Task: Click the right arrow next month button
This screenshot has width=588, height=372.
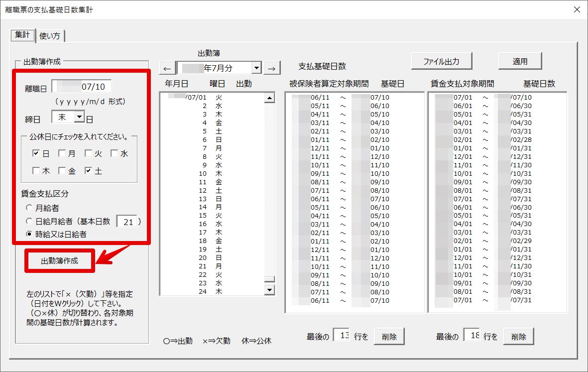Action: coord(272,68)
